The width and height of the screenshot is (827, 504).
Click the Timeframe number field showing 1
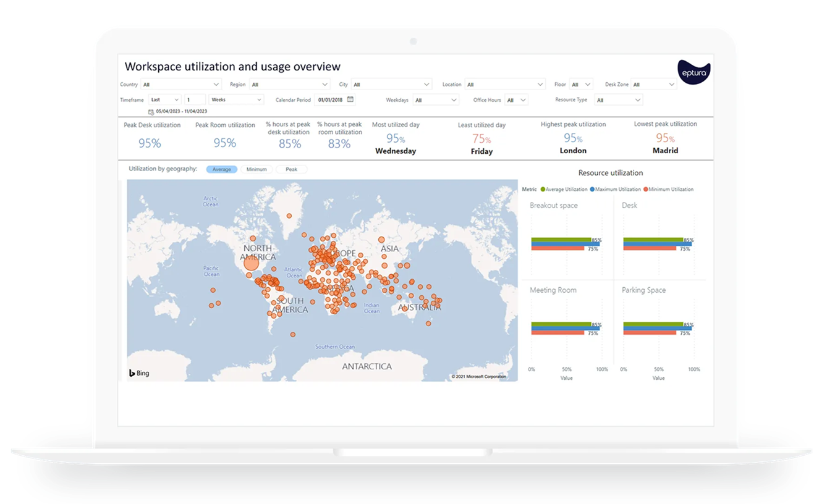[195, 99]
